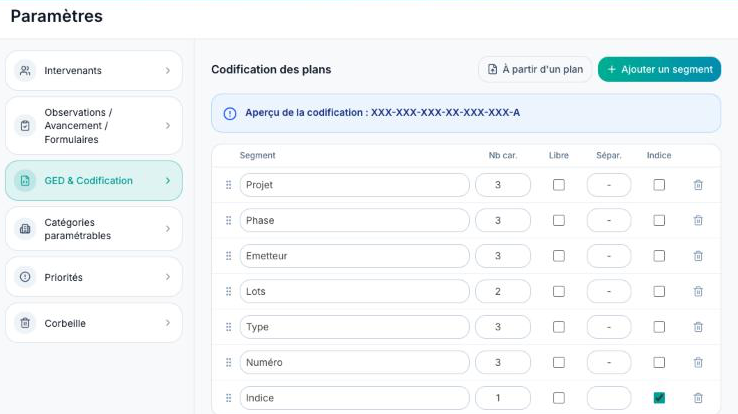The height and width of the screenshot is (414, 738).
Task: Delete the Indice segment row
Action: click(x=698, y=398)
